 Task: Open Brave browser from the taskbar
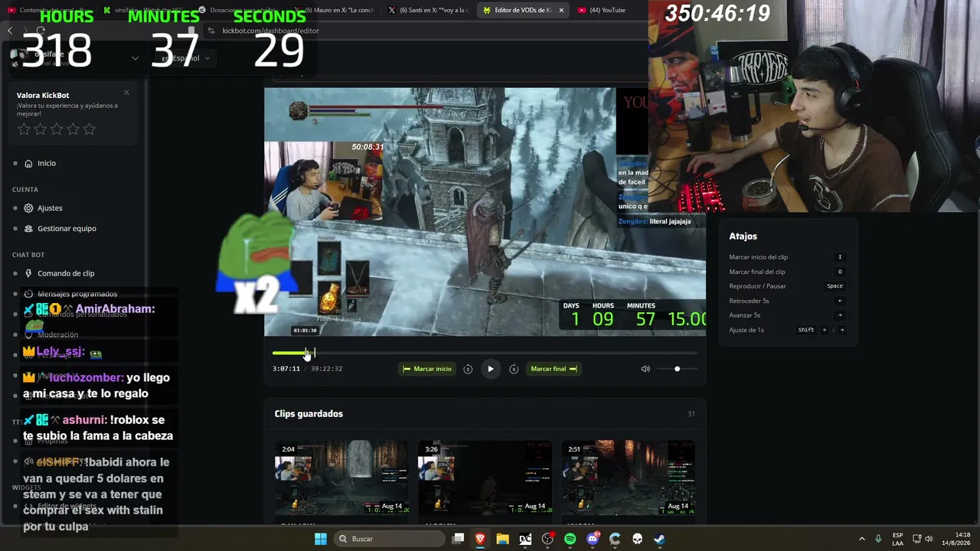pyautogui.click(x=480, y=539)
